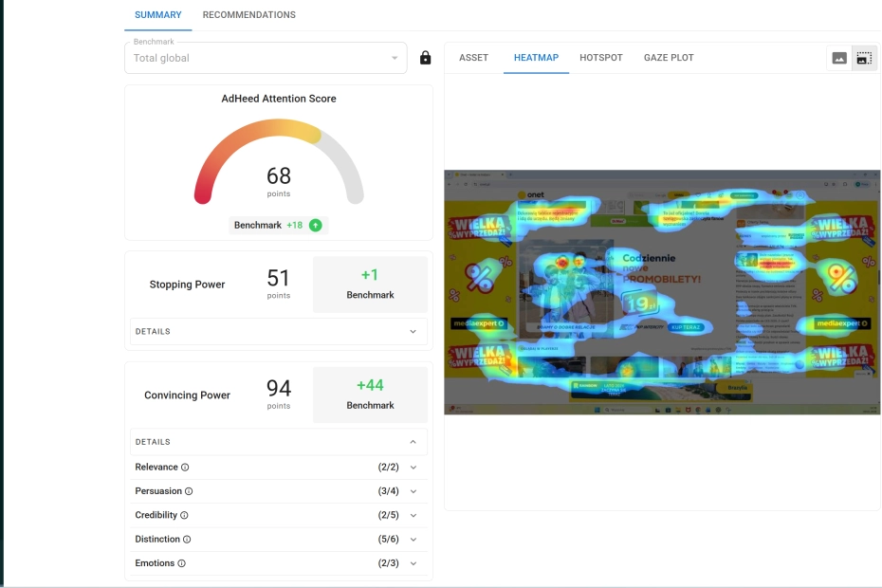Image resolution: width=882 pixels, height=588 pixels.
Task: Click the info icon next to Emotions
Action: pyautogui.click(x=182, y=563)
